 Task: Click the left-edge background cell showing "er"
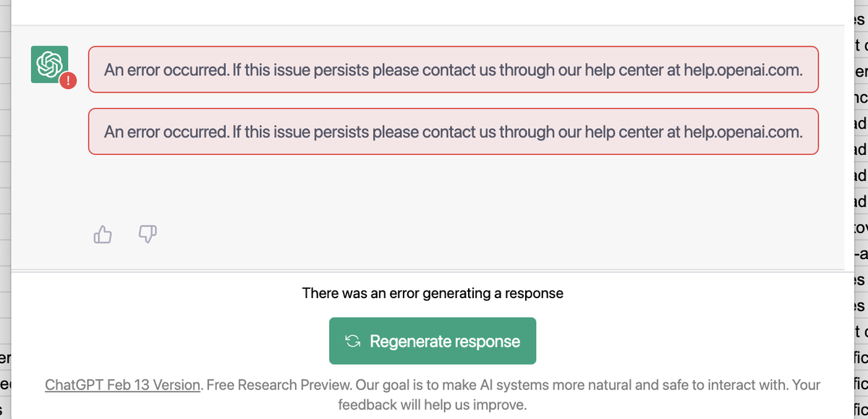pos(4,357)
